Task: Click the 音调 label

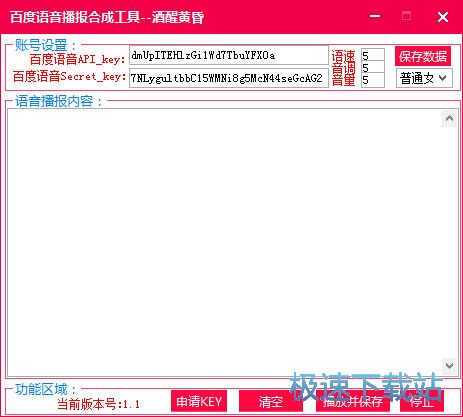Action: [343, 68]
